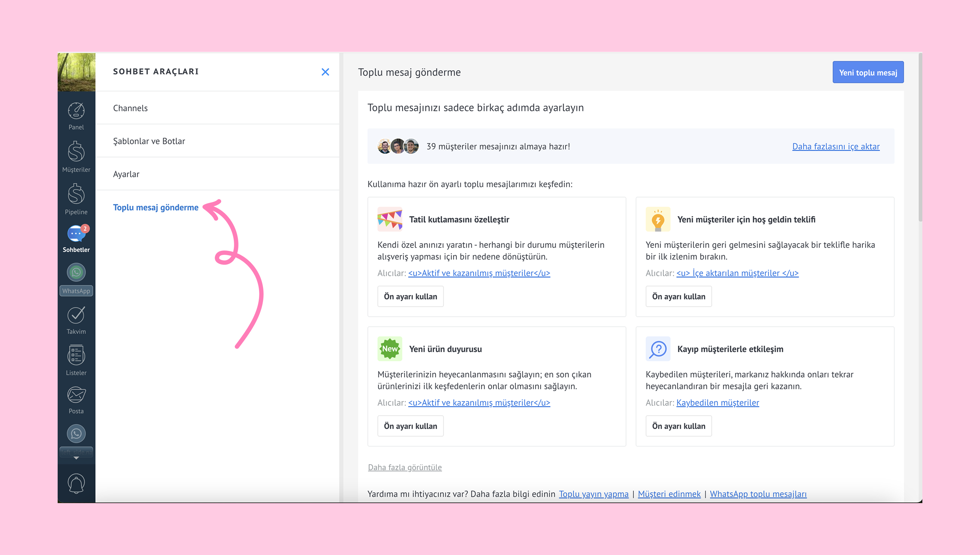Click Yeni müşteriler için hoş geldin teklifi title
This screenshot has width=980, height=555.
point(746,219)
